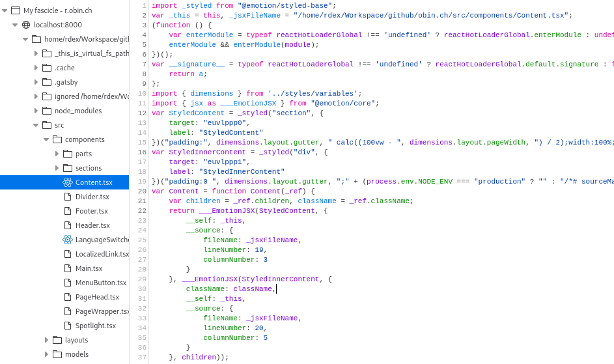Viewport: 614px width, 364px height.
Task: Click the .gatsby folder icon
Action: [47, 82]
